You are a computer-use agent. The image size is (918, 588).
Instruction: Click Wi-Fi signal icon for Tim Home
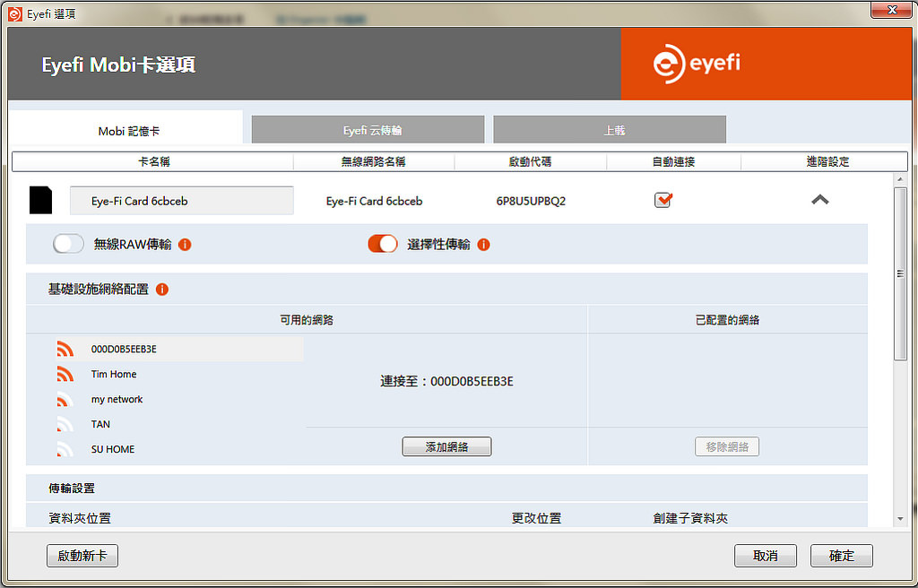(65, 374)
